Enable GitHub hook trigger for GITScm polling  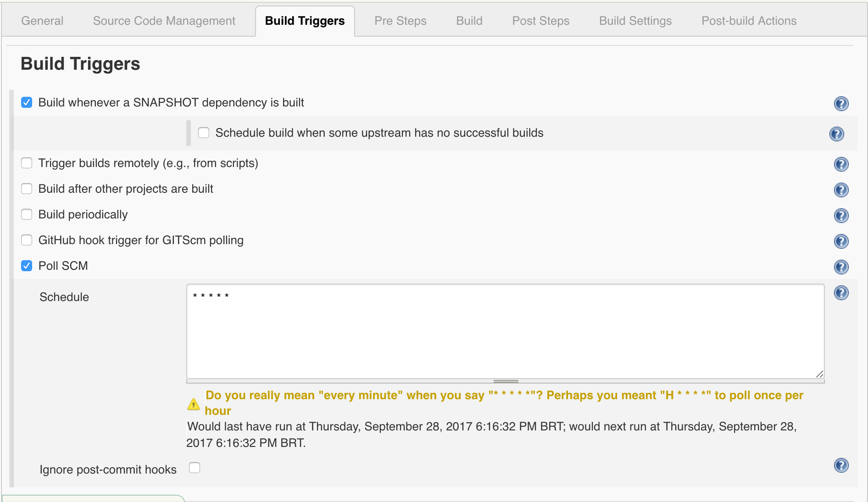click(27, 240)
